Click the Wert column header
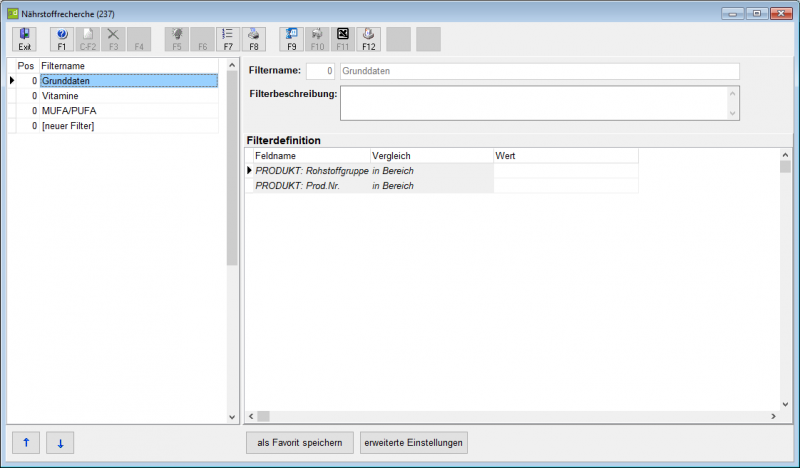The height and width of the screenshot is (468, 800). pyautogui.click(x=566, y=156)
